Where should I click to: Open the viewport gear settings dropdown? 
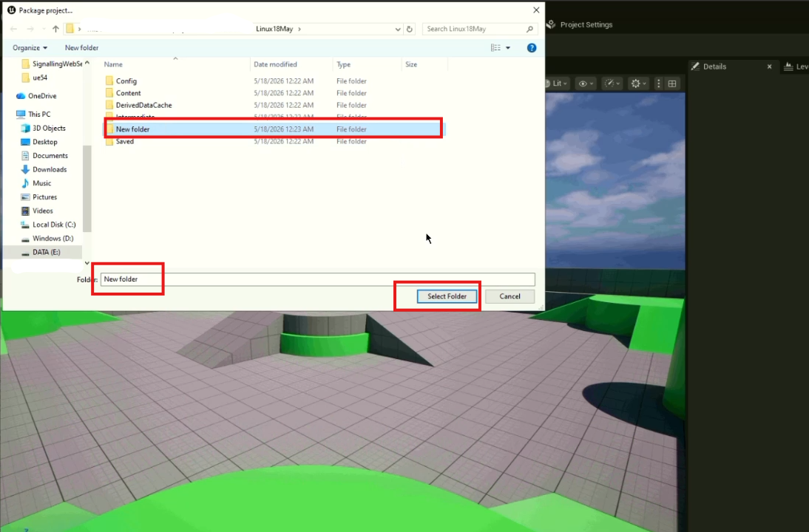point(637,83)
